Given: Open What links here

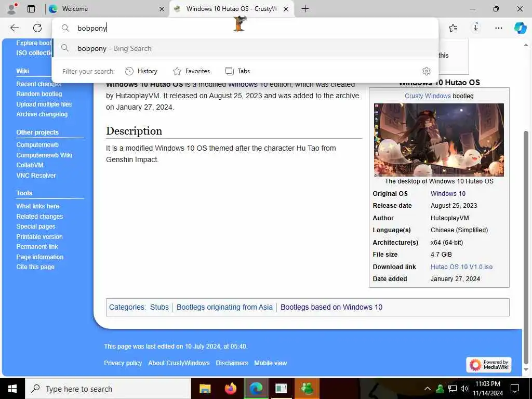Looking at the screenshot, I should 37,206.
